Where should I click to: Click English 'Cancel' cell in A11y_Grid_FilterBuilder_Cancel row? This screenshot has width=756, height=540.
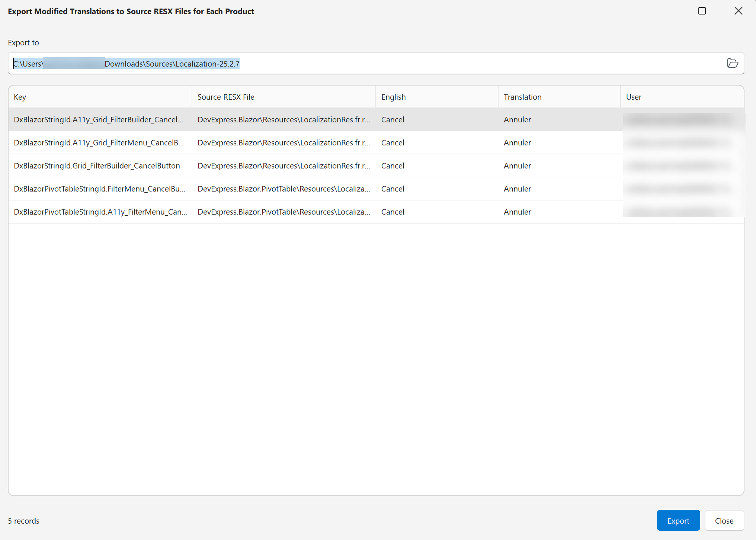437,120
